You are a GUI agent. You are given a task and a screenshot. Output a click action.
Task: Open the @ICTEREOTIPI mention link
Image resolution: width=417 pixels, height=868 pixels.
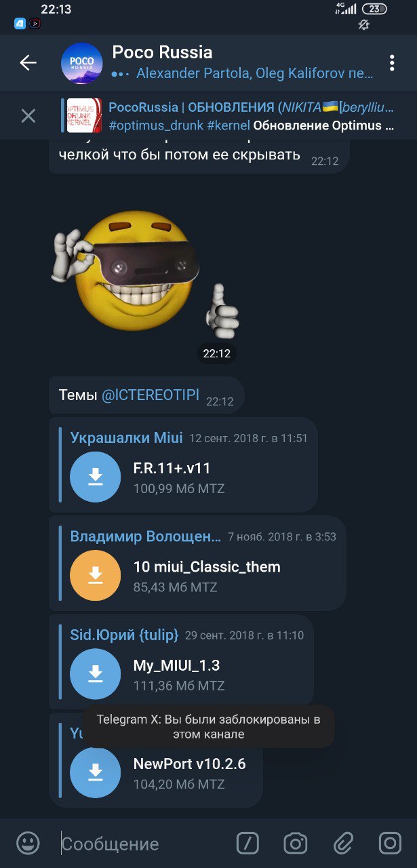click(x=151, y=395)
